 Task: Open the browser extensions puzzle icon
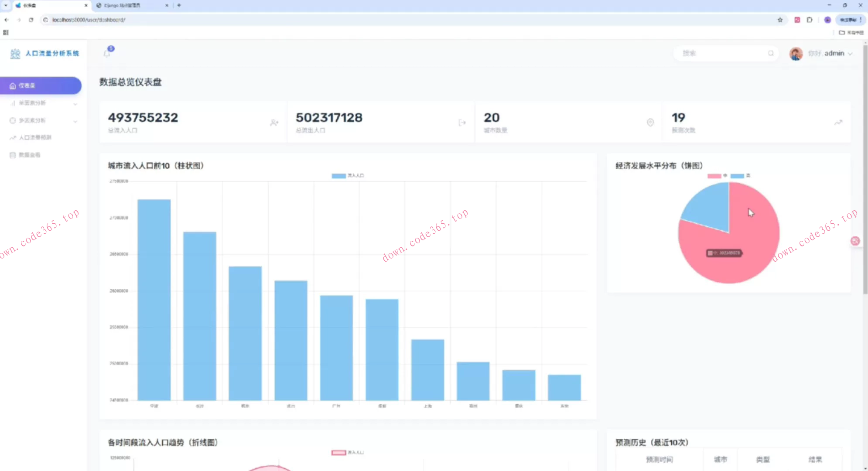(810, 20)
